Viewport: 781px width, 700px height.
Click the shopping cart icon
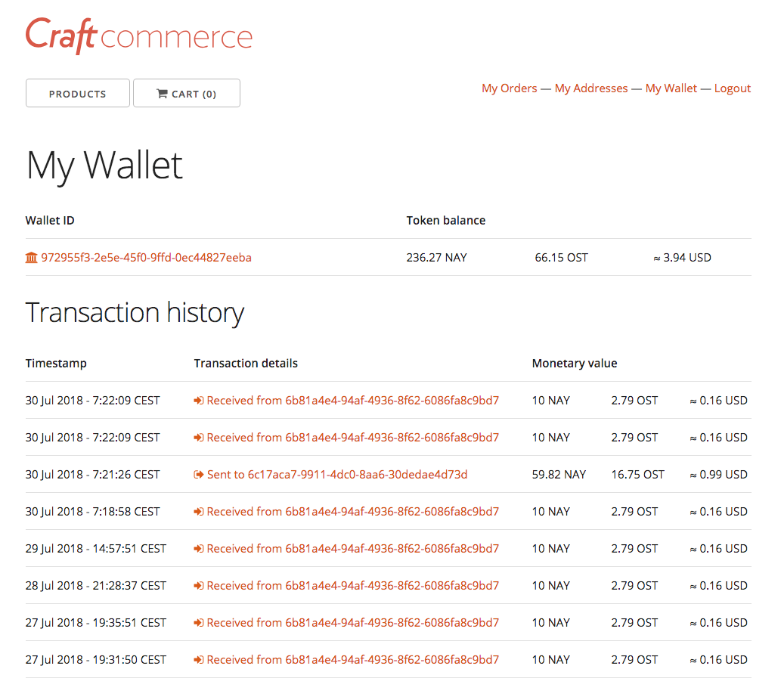point(162,94)
